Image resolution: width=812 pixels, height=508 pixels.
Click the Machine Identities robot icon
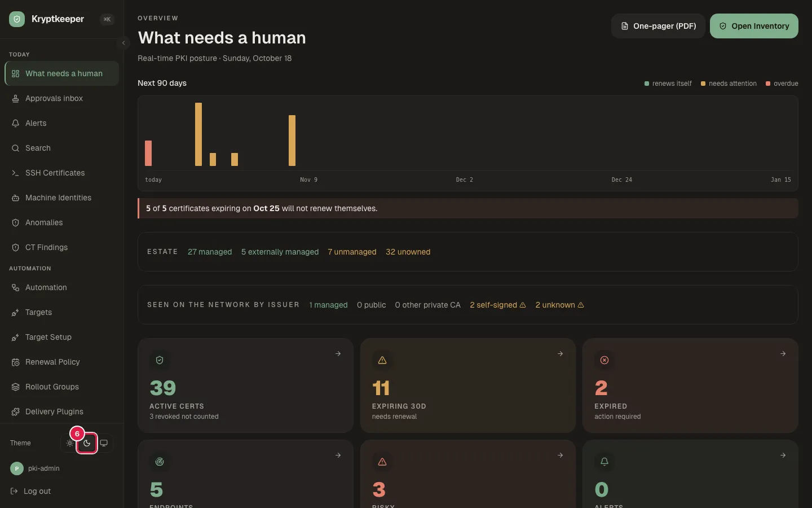click(x=15, y=198)
